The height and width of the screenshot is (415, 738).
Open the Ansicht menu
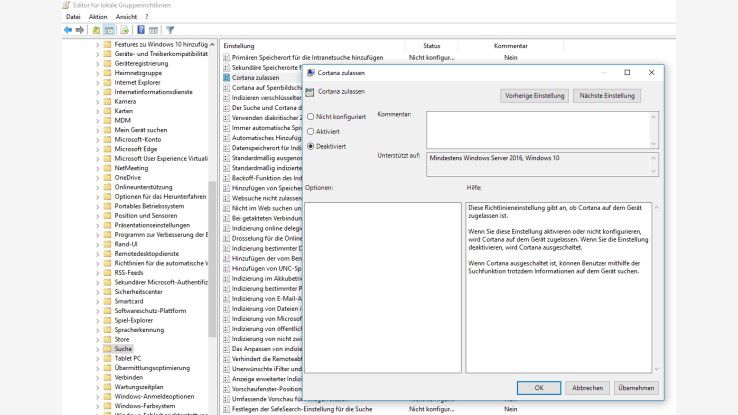point(126,17)
